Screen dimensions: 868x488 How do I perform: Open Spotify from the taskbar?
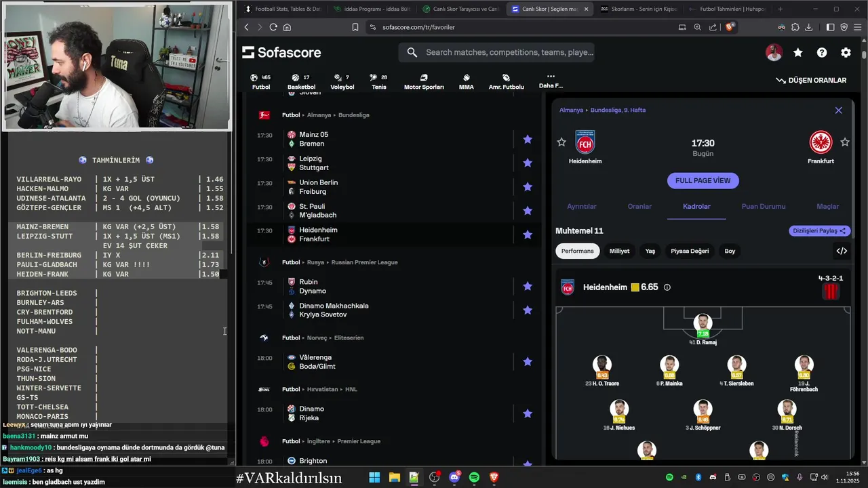[474, 478]
